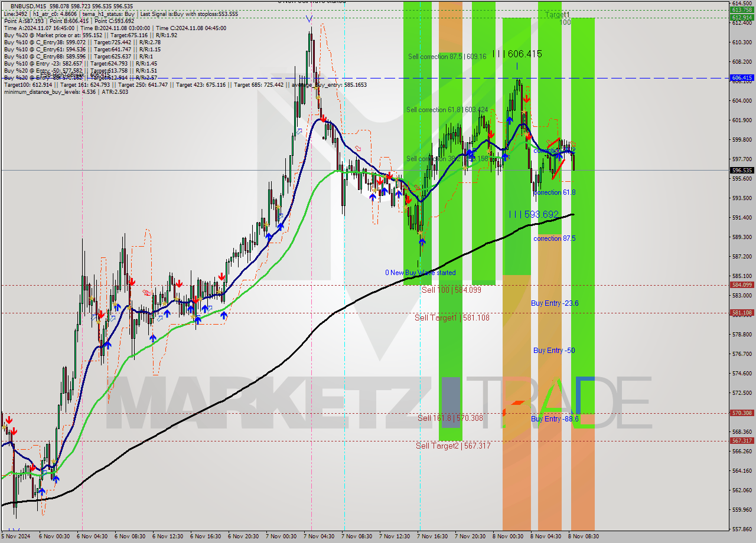This screenshot has width=756, height=543.
Task: Click the red 567.317 price axis tag
Action: click(742, 441)
